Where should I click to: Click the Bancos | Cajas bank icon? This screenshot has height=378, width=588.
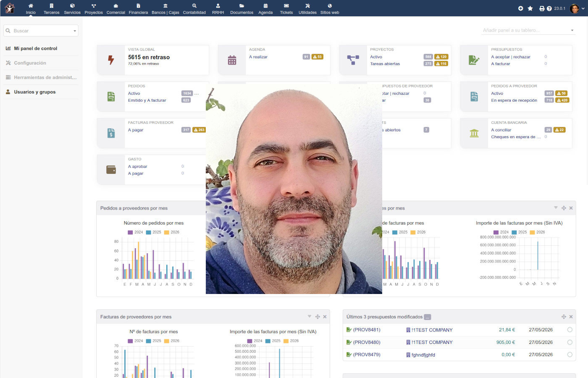click(165, 6)
